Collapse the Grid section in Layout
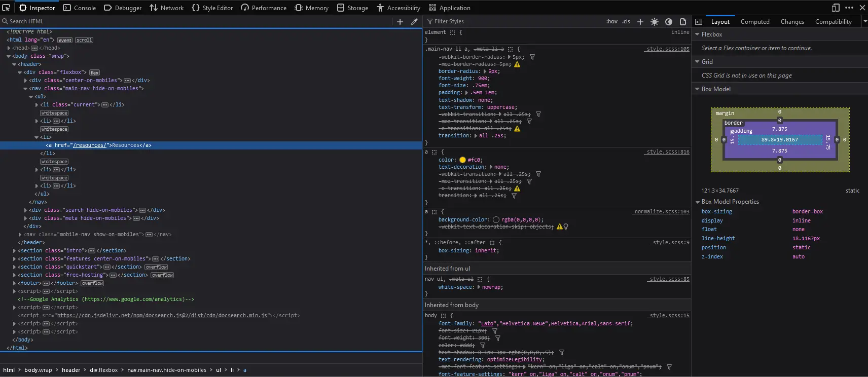The height and width of the screenshot is (377, 868). pos(697,62)
